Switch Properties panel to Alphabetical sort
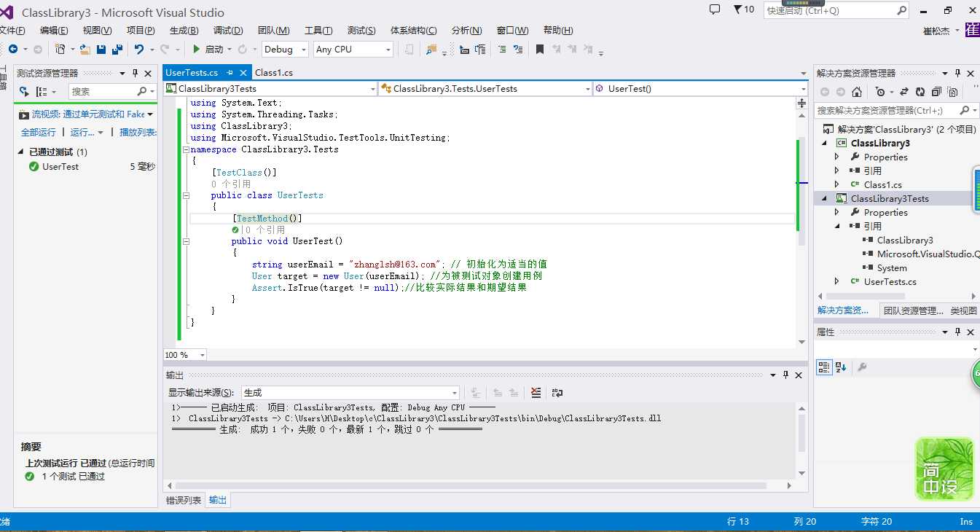This screenshot has height=532, width=980. [x=841, y=367]
